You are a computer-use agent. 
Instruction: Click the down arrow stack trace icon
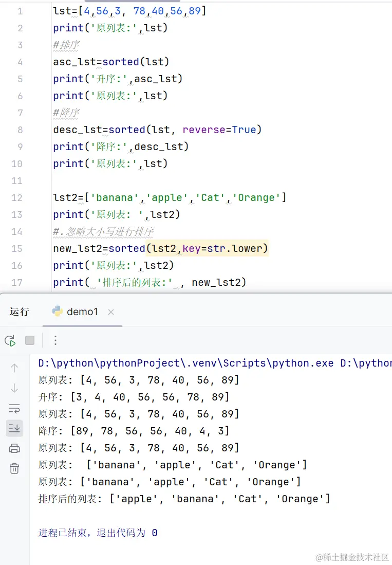(14, 388)
